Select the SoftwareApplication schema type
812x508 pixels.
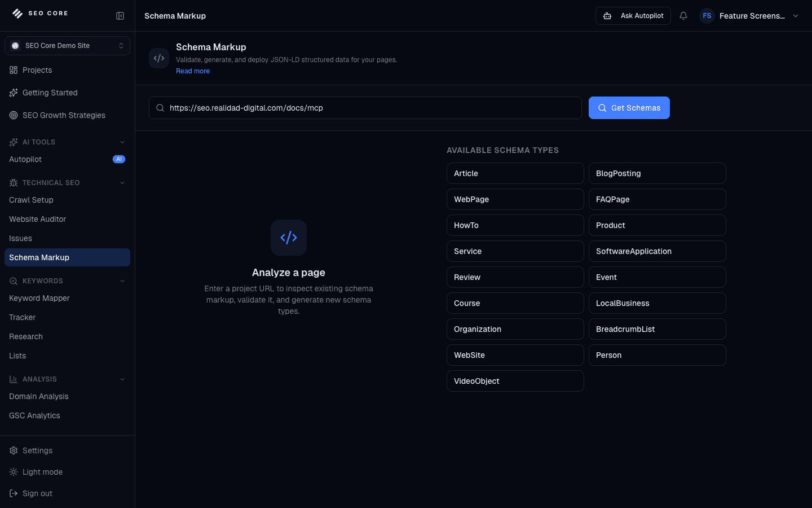point(657,251)
